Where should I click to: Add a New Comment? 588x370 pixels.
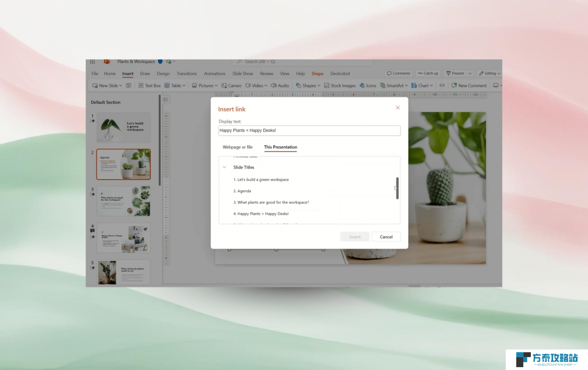pos(469,86)
